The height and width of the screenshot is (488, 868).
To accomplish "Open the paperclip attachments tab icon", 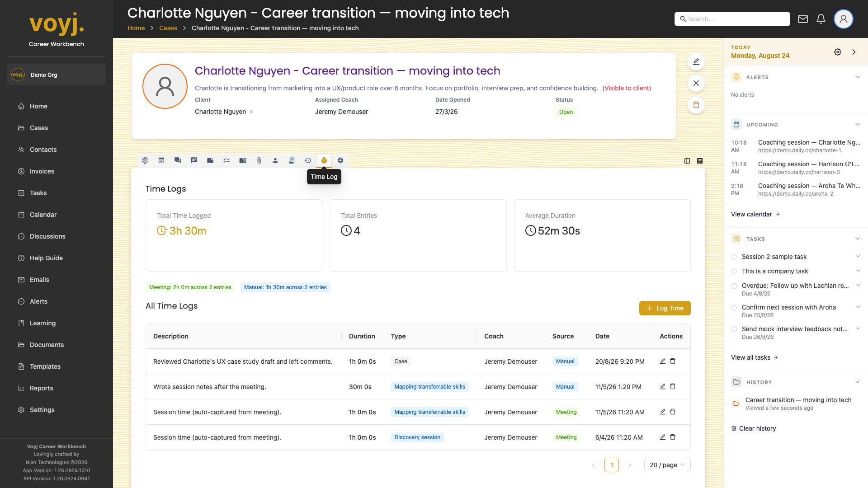I will pos(259,160).
